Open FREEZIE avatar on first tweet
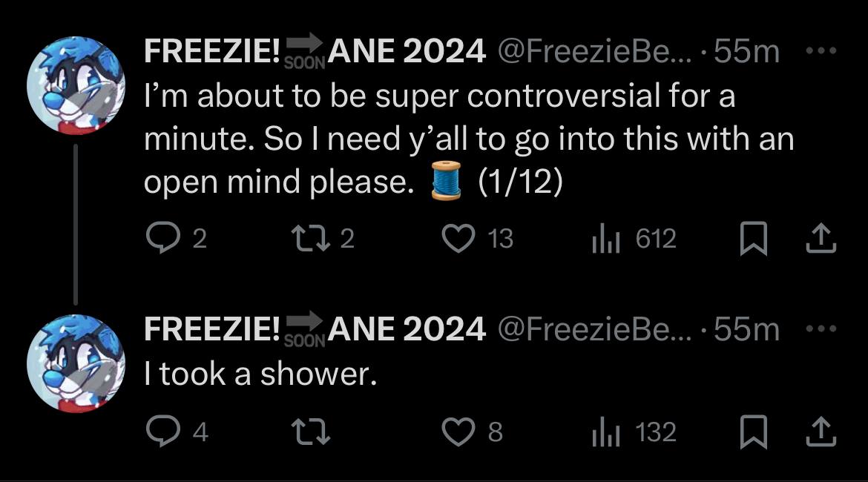 point(76,86)
